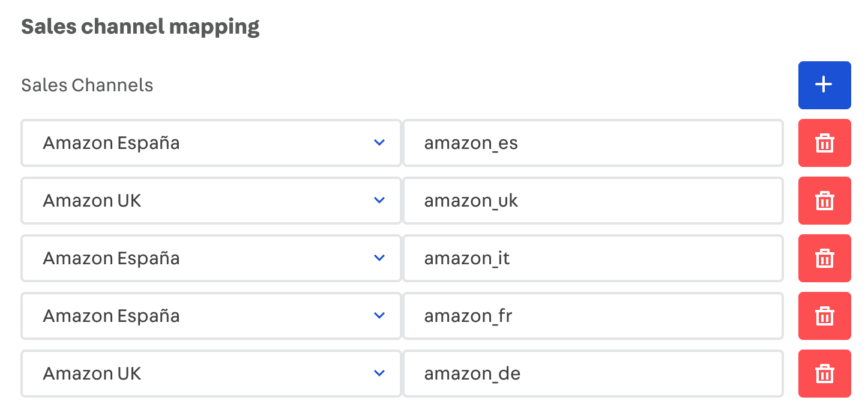Remove the amazon_de row via trash button
Image resolution: width=868 pixels, height=412 pixels.
pos(824,374)
